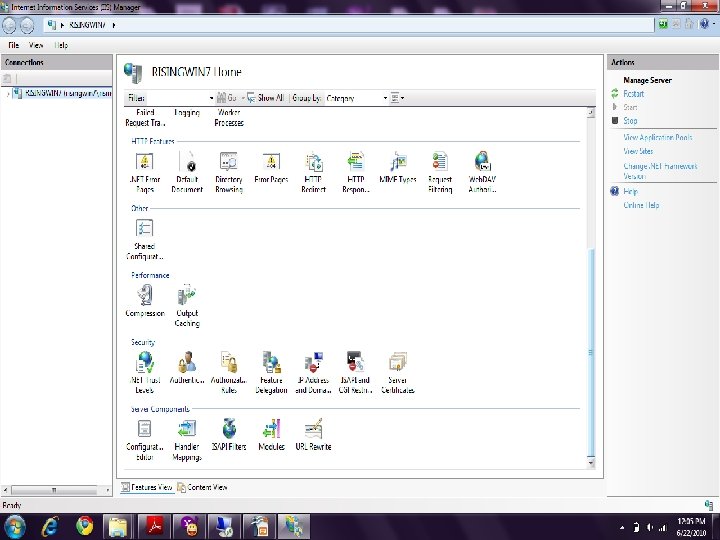Open Modules feature
Screen dimensions: 720x540
[x=271, y=435]
